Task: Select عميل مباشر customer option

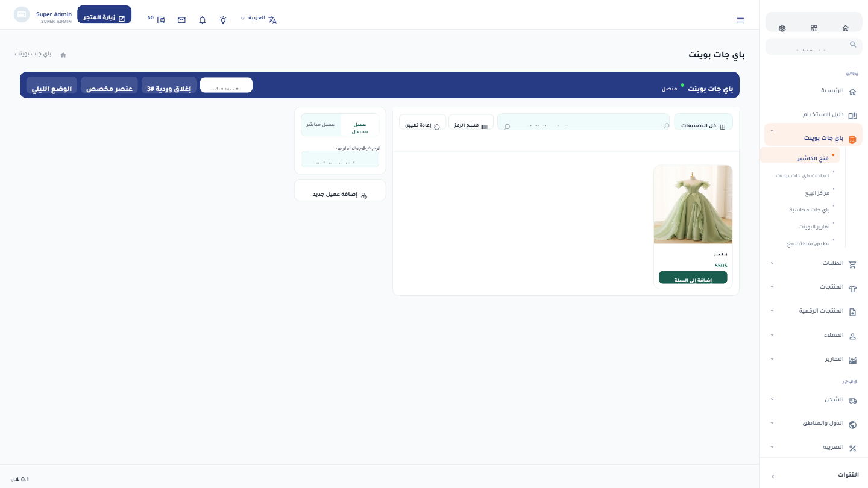Action: click(x=321, y=125)
